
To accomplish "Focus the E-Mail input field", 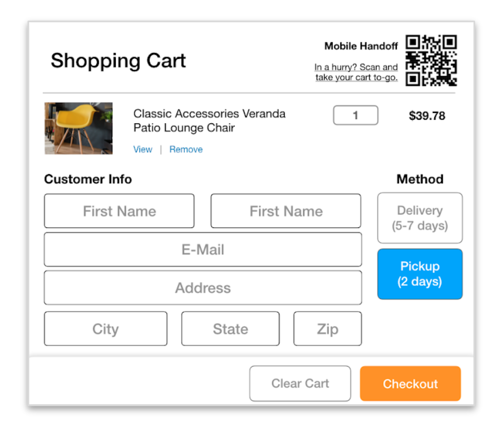I will 203,249.
